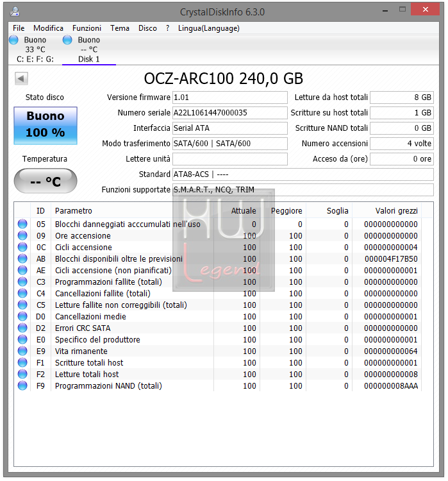
Task: Click the Versione firmware field showing 1.01
Action: click(x=230, y=97)
